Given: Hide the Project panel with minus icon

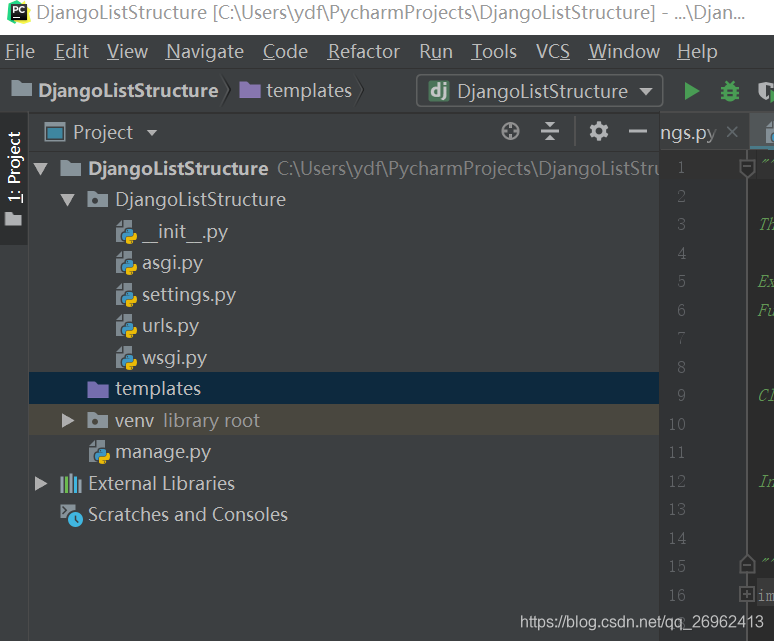Looking at the screenshot, I should pyautogui.click(x=637, y=131).
